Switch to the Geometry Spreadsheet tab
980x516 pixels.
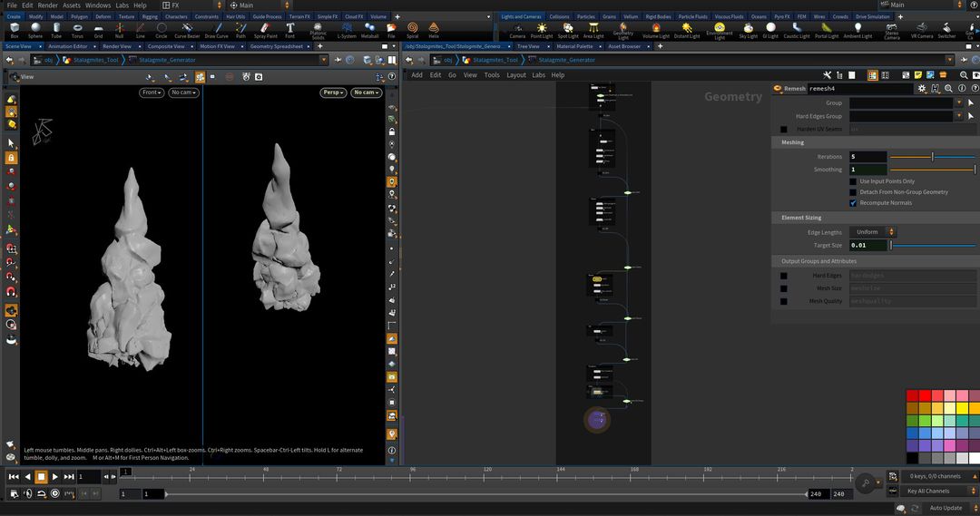point(276,46)
